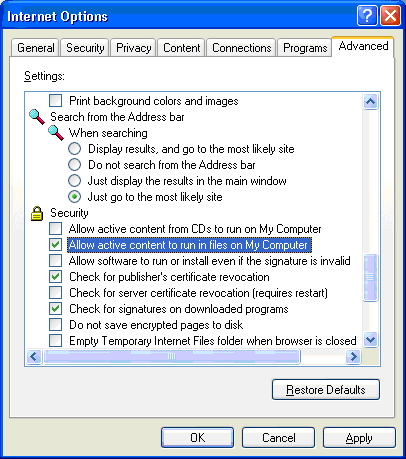Click the Restore Defaults button

(x=326, y=389)
